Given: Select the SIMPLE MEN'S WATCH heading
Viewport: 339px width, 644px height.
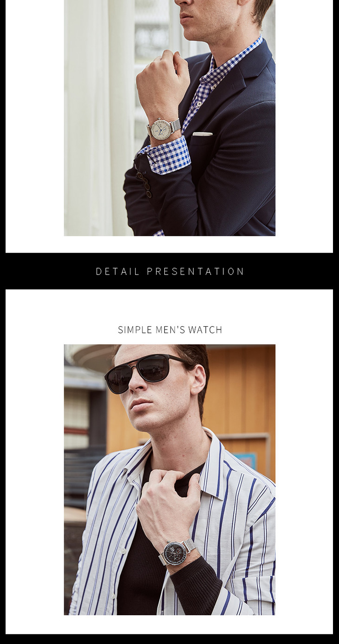Looking at the screenshot, I should pos(170,330).
